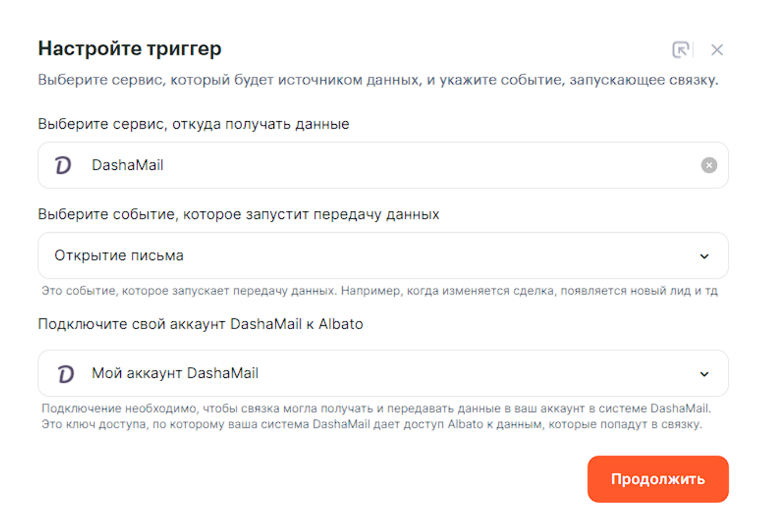Close the trigger setup dialog

[717, 50]
